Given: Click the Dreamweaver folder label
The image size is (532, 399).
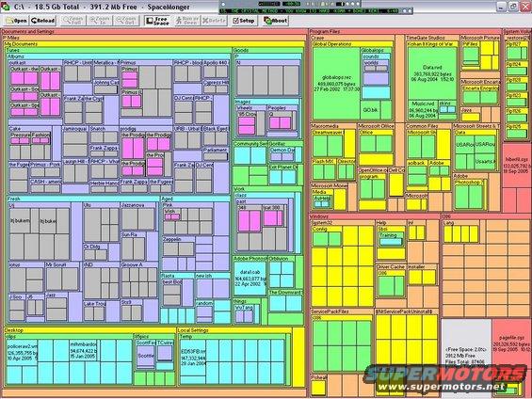Looking at the screenshot, I should coord(328,132).
